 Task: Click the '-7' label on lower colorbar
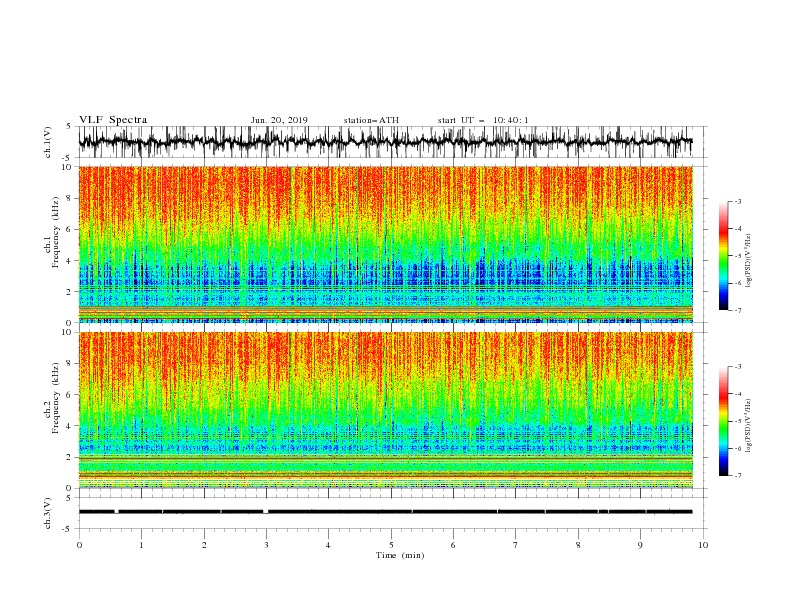[737, 476]
